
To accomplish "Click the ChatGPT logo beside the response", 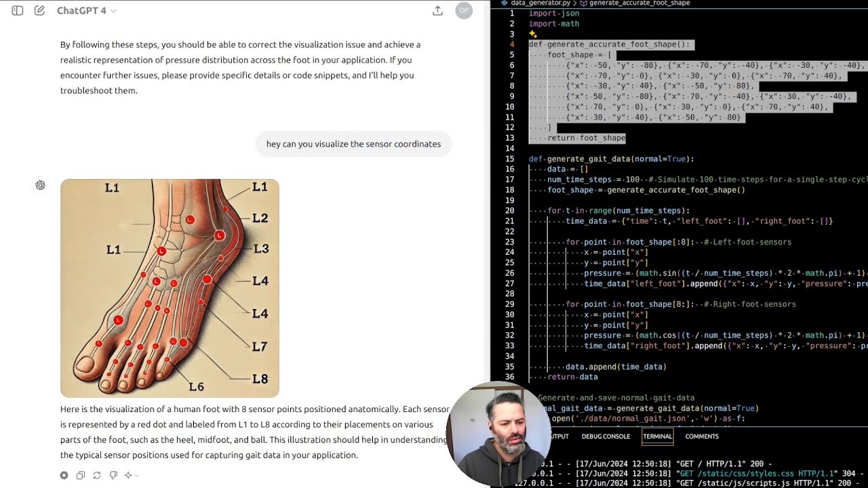I will click(40, 186).
